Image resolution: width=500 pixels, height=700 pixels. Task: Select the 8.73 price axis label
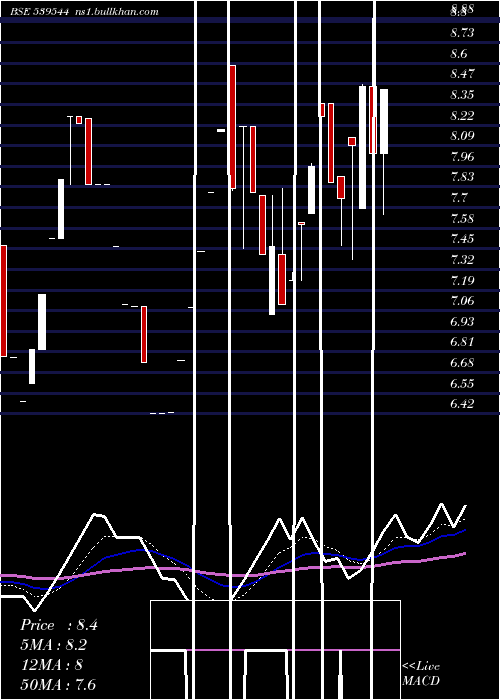[462, 33]
